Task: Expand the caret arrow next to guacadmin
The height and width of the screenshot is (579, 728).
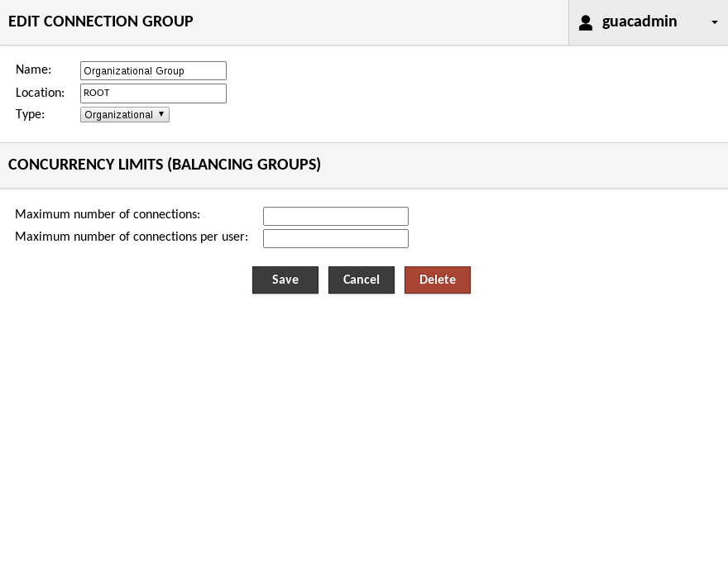Action: tap(714, 22)
